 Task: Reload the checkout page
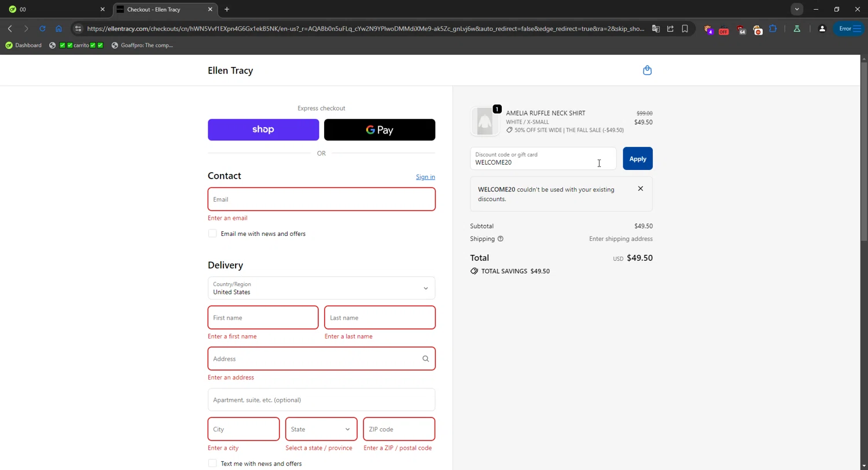tap(42, 28)
